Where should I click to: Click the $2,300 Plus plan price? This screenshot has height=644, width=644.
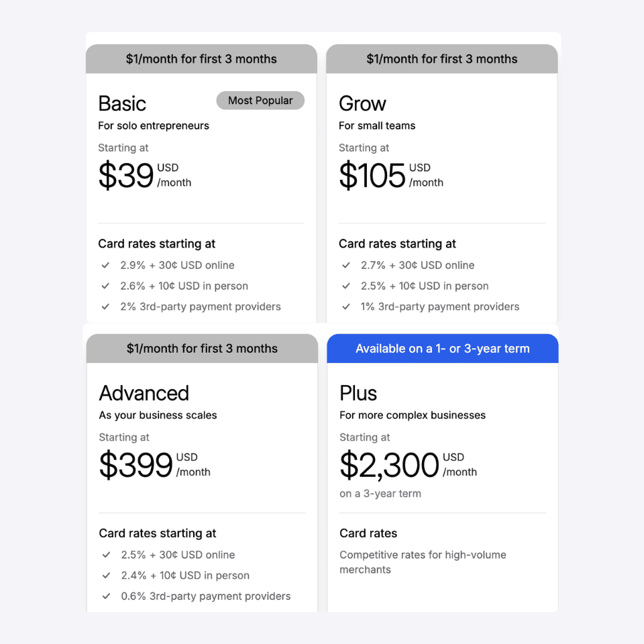[389, 465]
